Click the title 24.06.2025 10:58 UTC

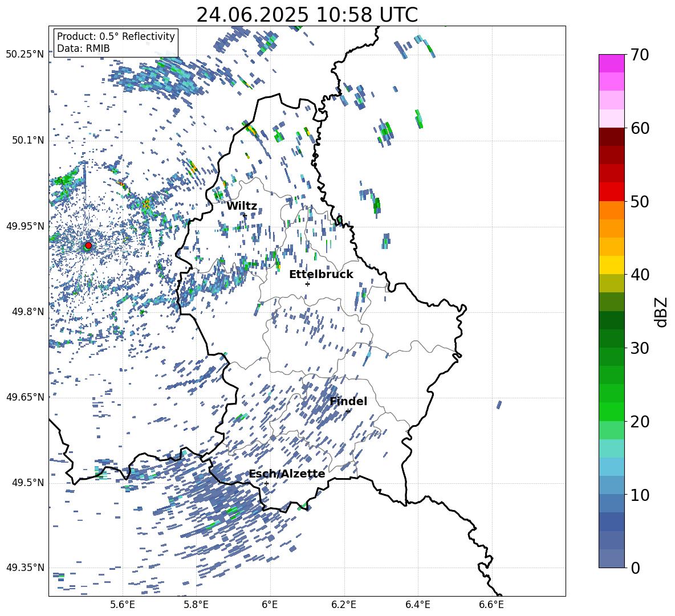tap(307, 15)
